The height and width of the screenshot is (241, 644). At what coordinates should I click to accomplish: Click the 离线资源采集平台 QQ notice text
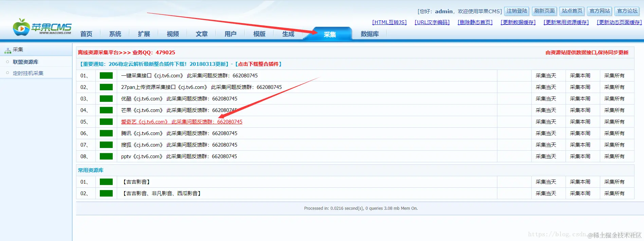(x=126, y=52)
